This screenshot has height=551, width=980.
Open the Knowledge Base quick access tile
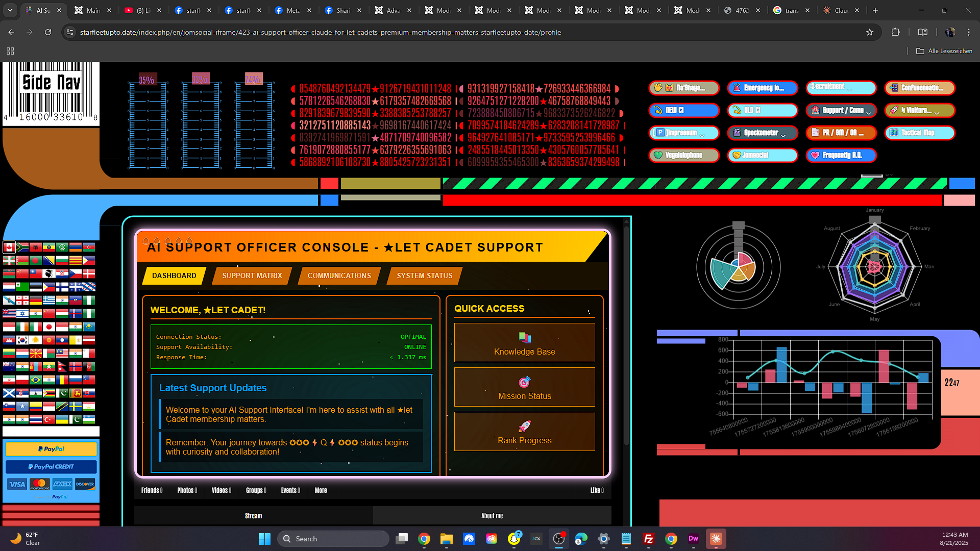(524, 343)
